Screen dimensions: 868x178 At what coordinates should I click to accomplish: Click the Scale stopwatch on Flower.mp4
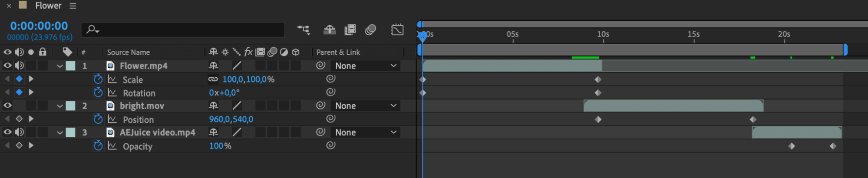click(98, 79)
